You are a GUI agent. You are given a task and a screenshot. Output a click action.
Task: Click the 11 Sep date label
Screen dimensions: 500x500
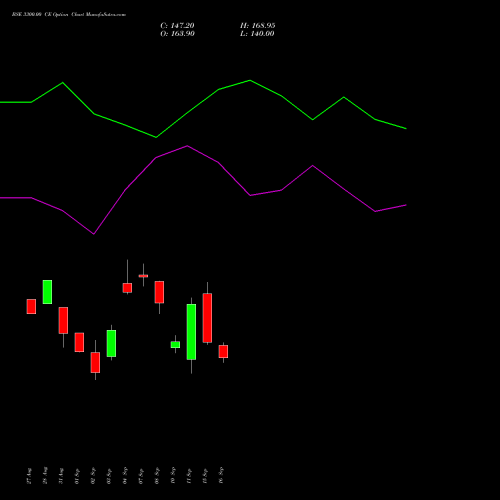(189, 476)
